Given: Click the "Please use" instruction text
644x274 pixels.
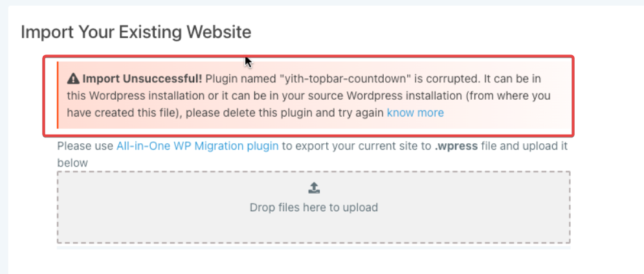Looking at the screenshot, I should point(85,146).
